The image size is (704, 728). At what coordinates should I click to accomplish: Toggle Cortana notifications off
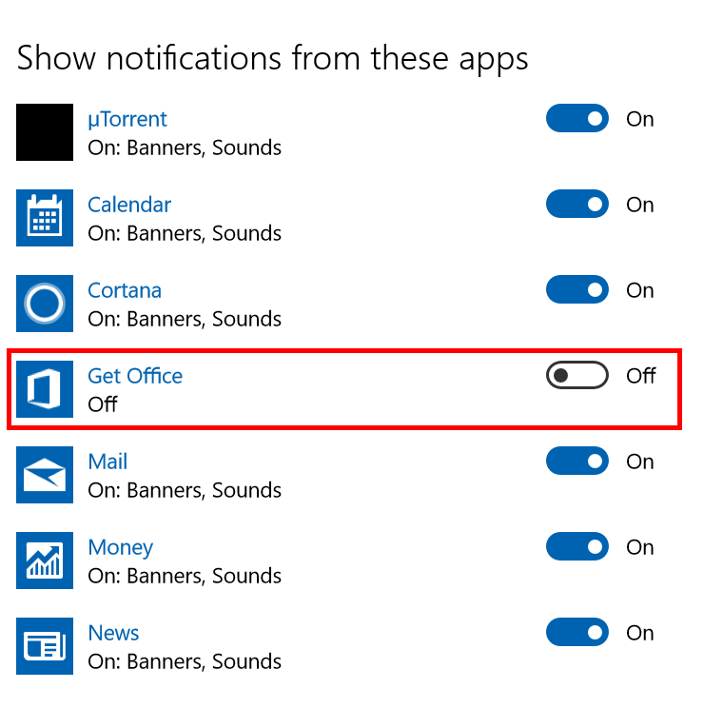tap(577, 290)
